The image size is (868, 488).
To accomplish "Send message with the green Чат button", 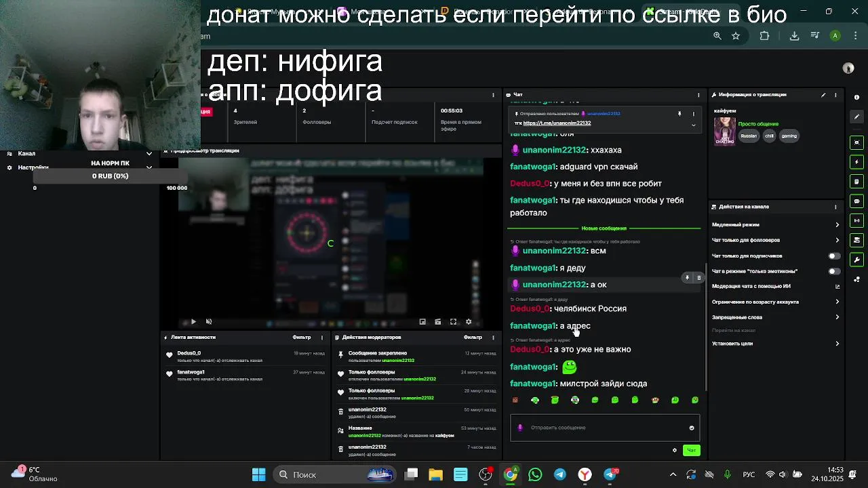I will coord(691,450).
